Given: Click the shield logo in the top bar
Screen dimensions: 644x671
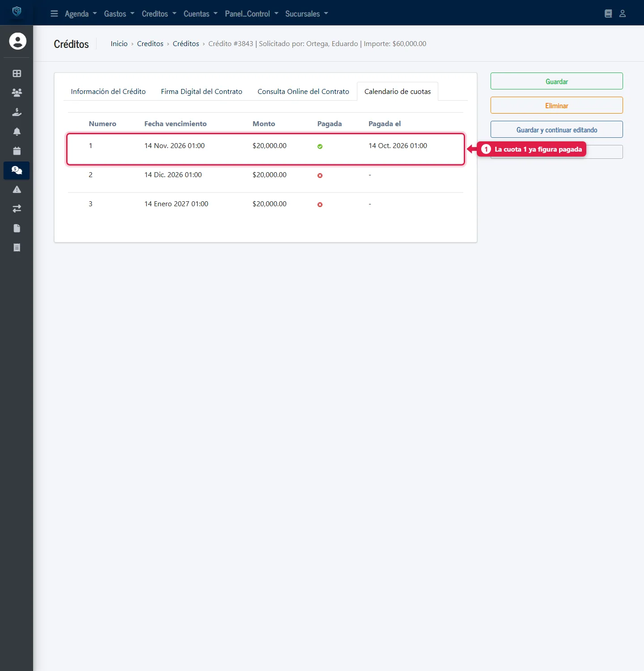Looking at the screenshot, I should (17, 12).
